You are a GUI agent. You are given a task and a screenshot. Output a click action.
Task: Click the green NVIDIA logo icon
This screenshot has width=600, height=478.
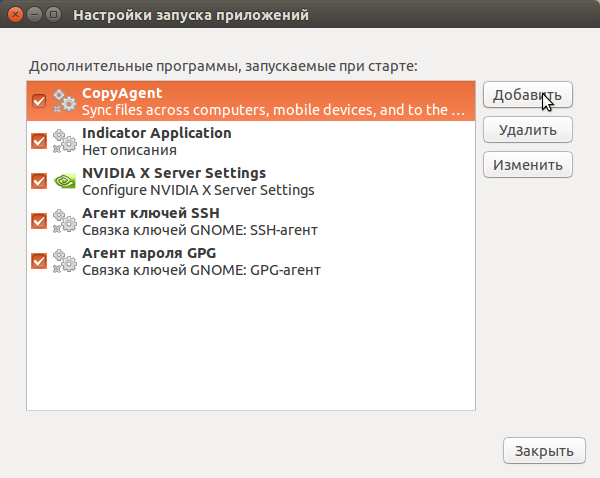(x=65, y=181)
